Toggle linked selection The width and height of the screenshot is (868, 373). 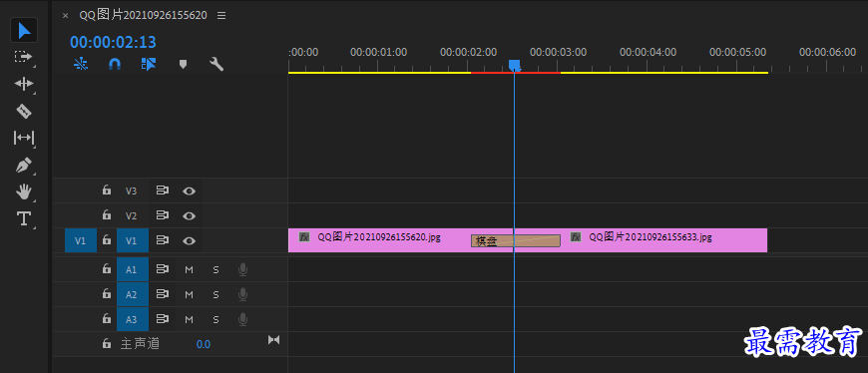[x=149, y=64]
